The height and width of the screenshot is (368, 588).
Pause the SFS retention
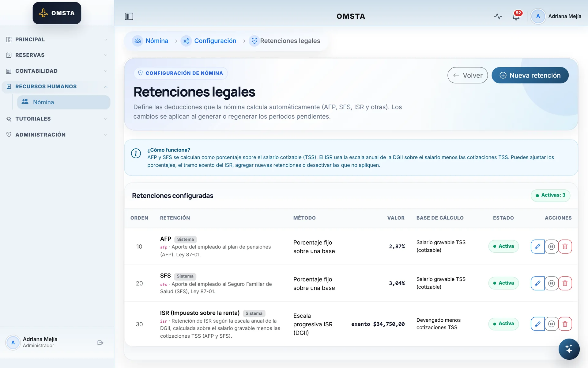tap(551, 283)
